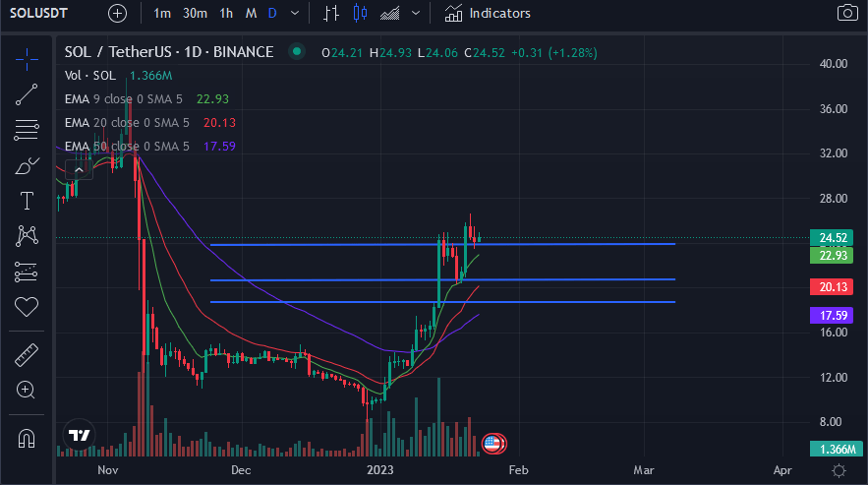Click the Feb label on time axis

coord(518,470)
